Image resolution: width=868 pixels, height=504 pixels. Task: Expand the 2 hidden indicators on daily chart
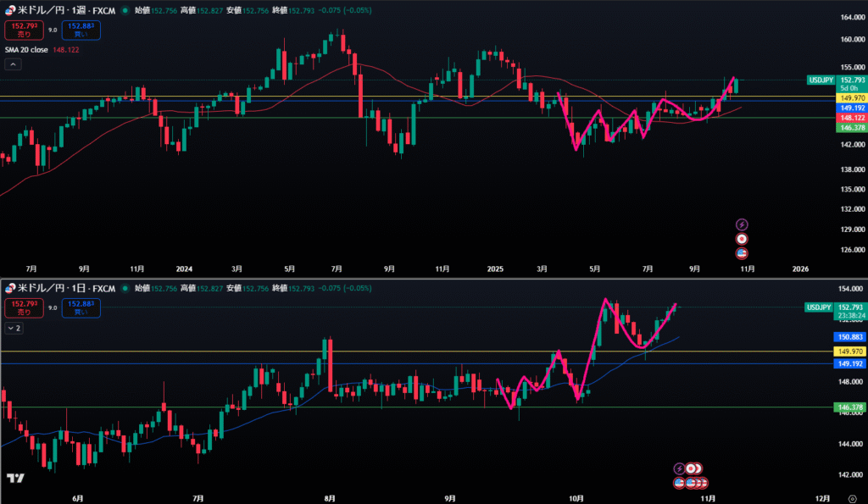[14, 327]
